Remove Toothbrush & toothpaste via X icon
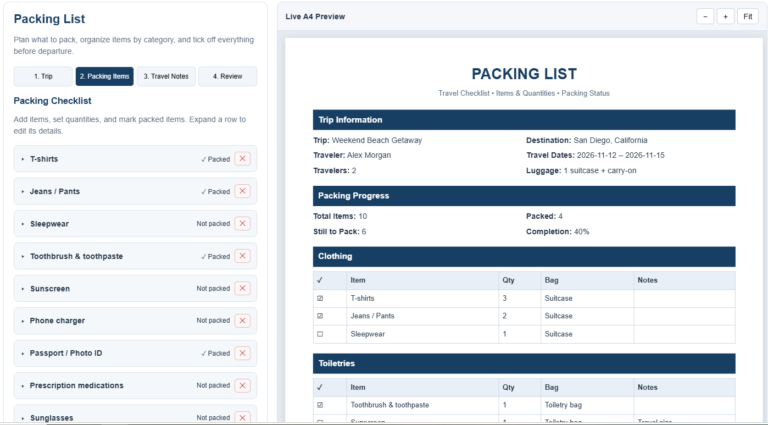 coord(242,256)
